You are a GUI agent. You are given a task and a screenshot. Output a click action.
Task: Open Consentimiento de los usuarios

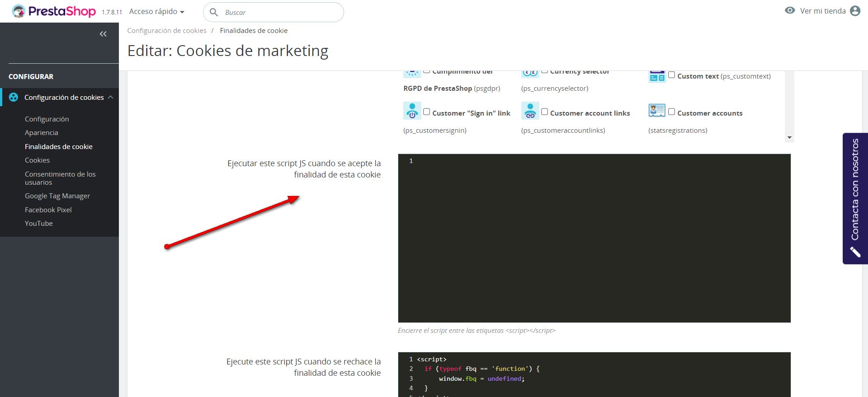coord(60,178)
